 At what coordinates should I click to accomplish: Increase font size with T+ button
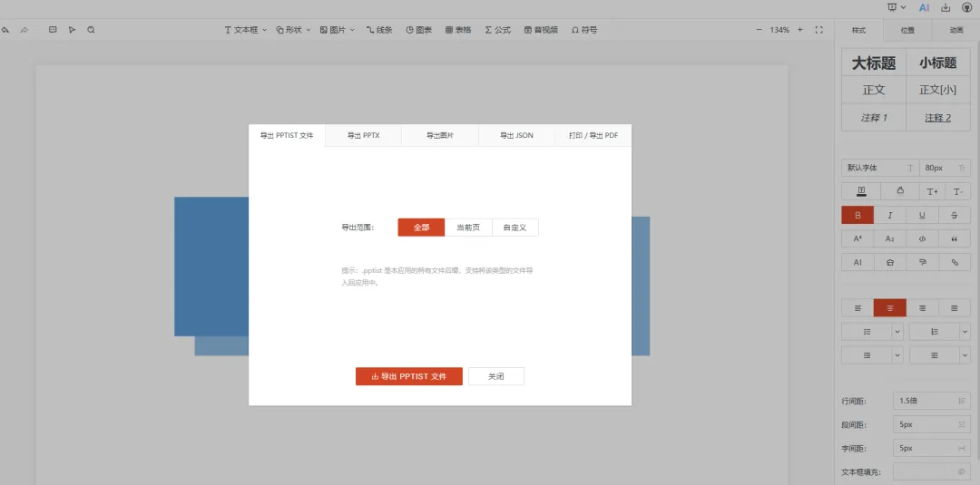tap(932, 191)
